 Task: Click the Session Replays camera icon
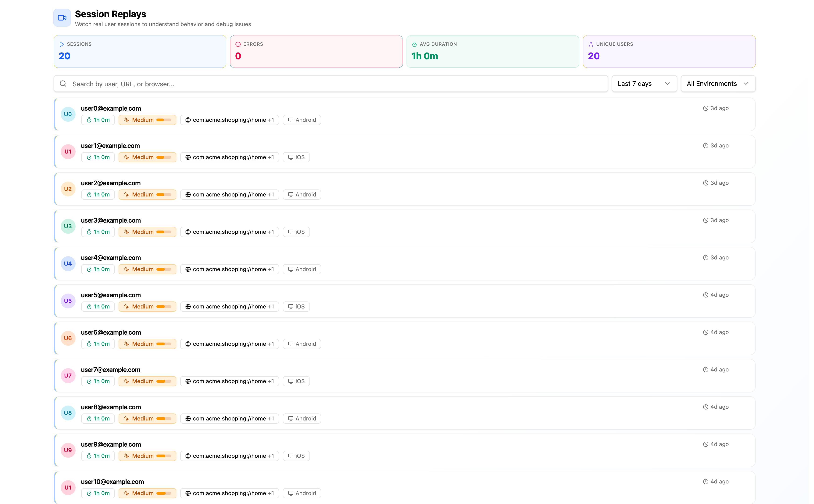[x=62, y=18]
